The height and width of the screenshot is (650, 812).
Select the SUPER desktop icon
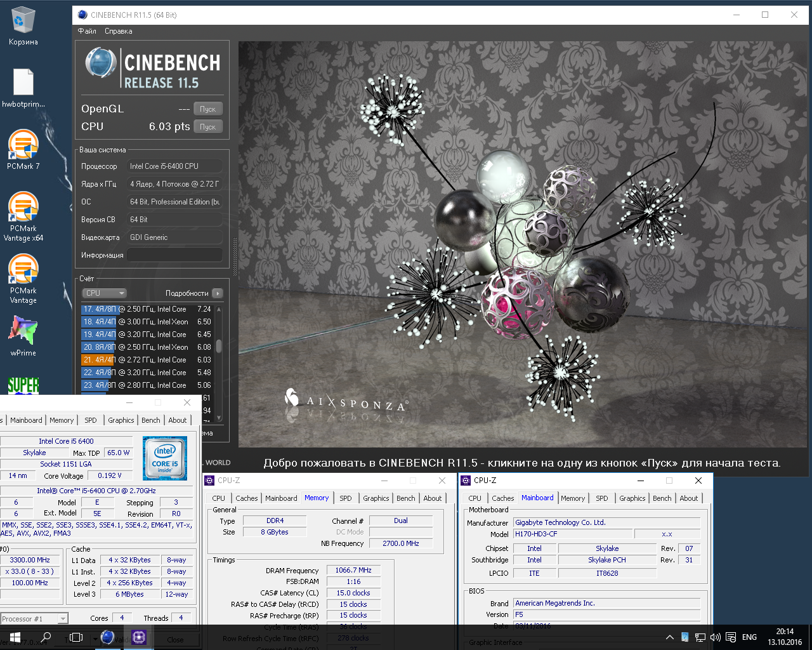23,385
